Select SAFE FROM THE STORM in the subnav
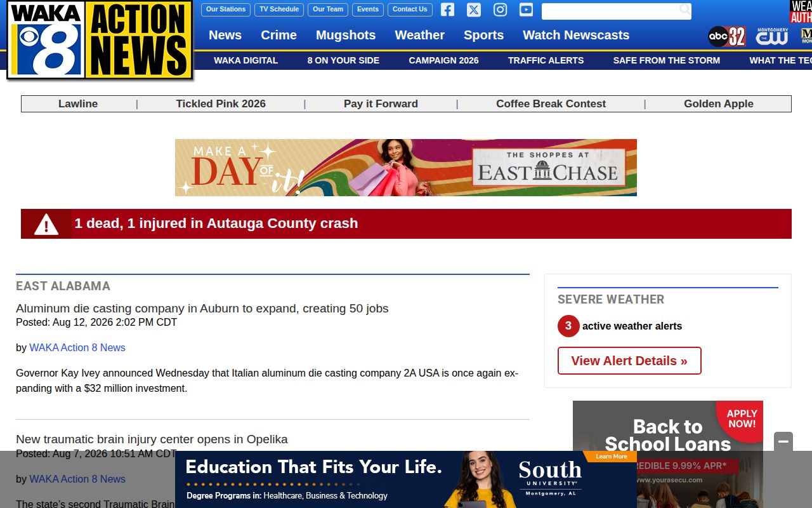This screenshot has height=508, width=812. [x=667, y=60]
